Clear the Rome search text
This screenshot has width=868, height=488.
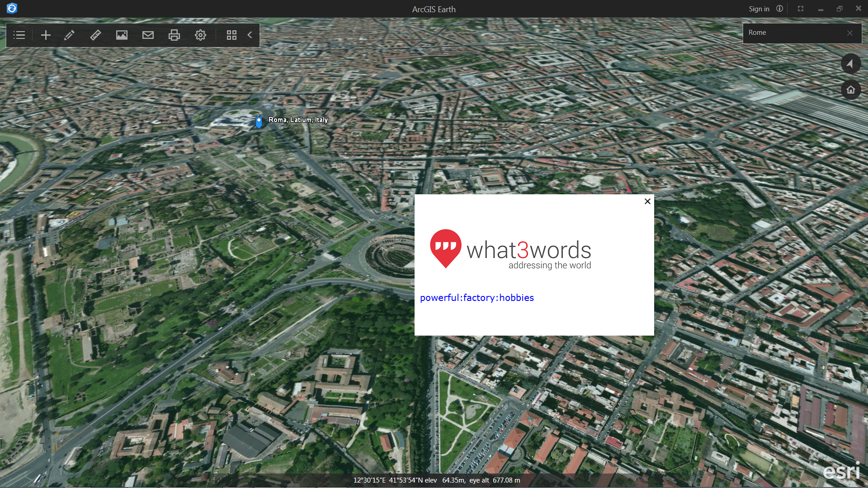click(x=850, y=33)
